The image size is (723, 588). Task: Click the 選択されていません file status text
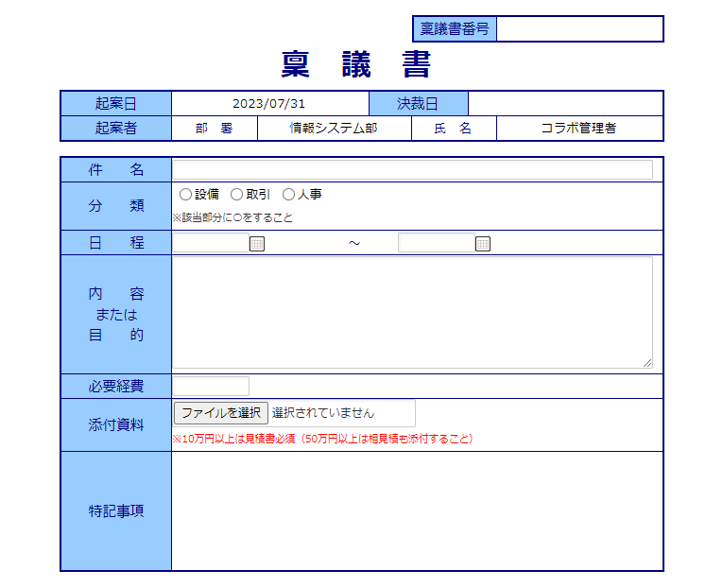pyautogui.click(x=323, y=413)
